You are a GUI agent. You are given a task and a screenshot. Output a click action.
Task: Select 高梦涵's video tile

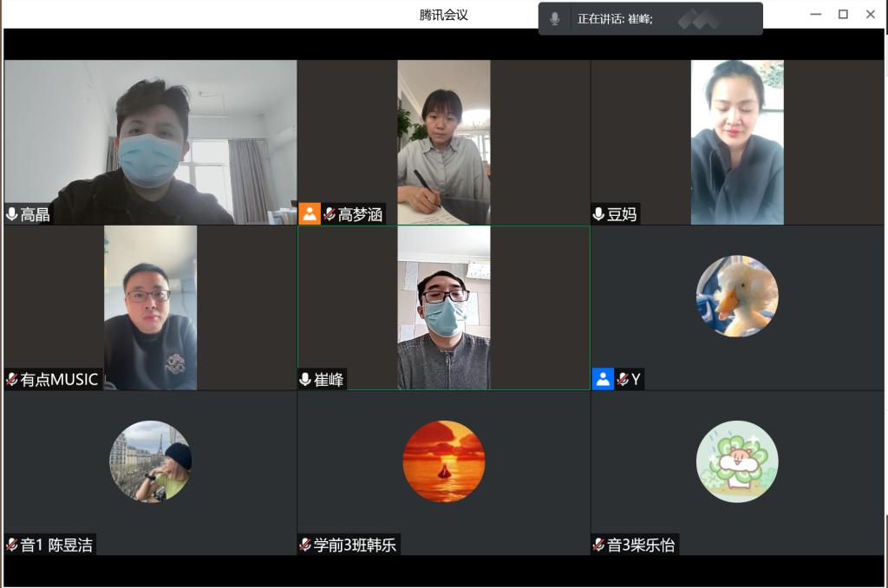click(444, 142)
